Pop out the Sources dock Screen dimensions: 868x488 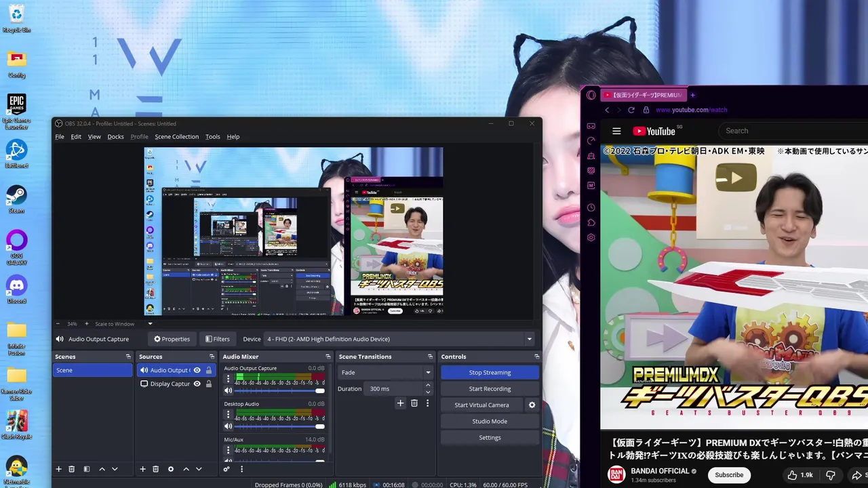(212, 357)
